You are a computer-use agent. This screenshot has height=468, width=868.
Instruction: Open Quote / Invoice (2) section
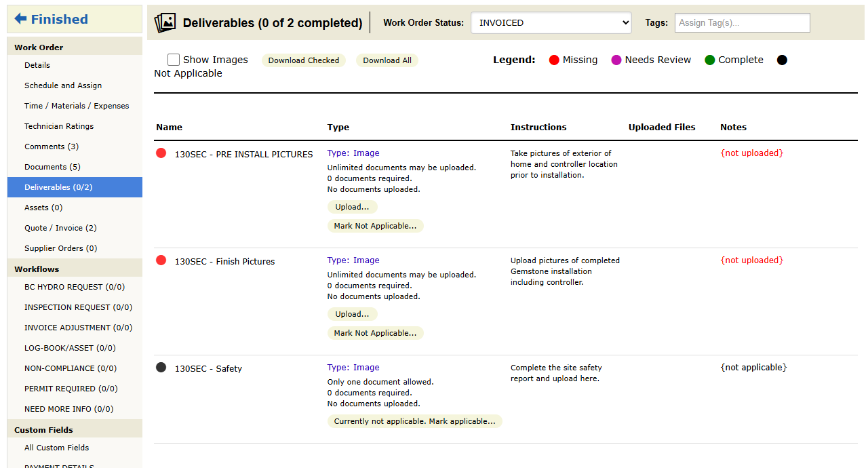75,228
